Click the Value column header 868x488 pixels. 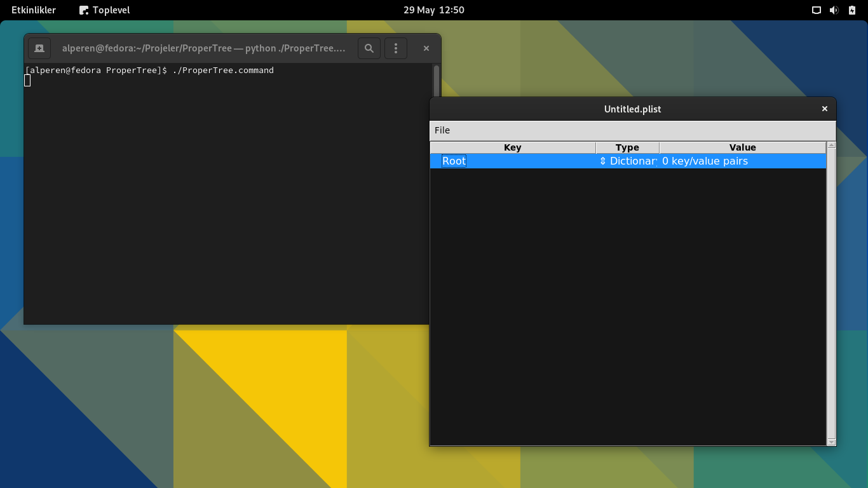[x=742, y=147]
